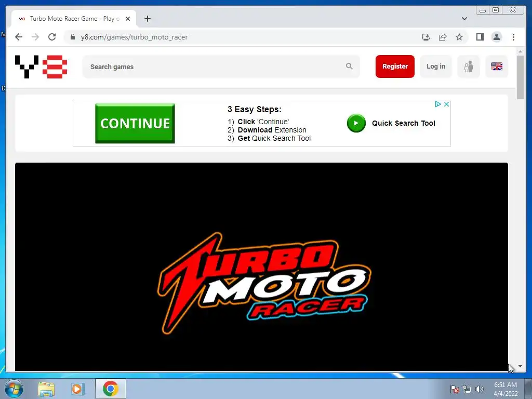This screenshot has width=532, height=399.
Task: Click the Show desktop strip
Action: (528, 389)
